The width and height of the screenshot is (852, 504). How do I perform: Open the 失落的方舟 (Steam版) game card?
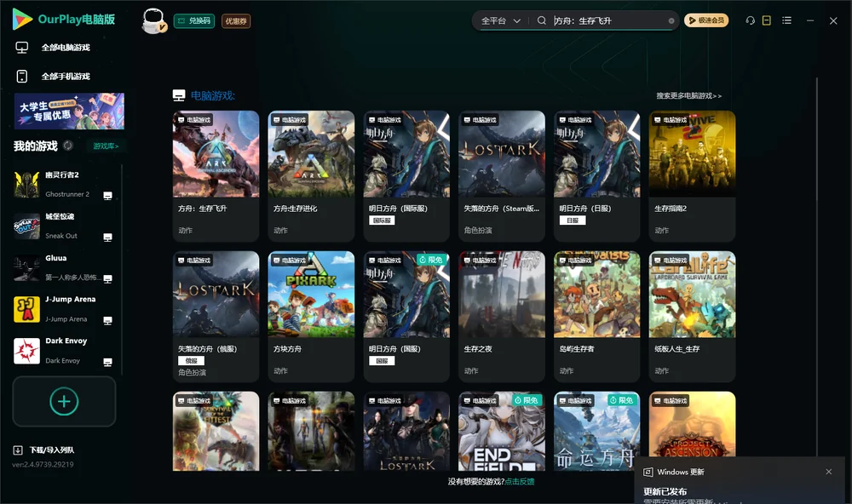tap(502, 176)
